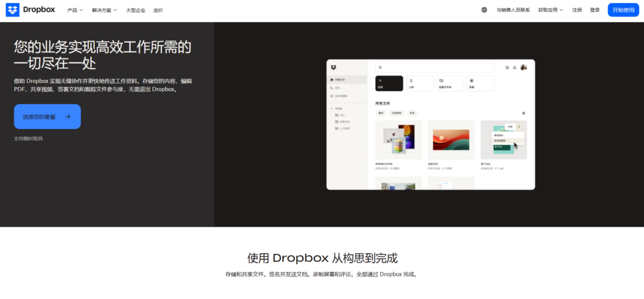Select the 最近 filter chip in the preview
644x299 pixels.
pos(380,113)
